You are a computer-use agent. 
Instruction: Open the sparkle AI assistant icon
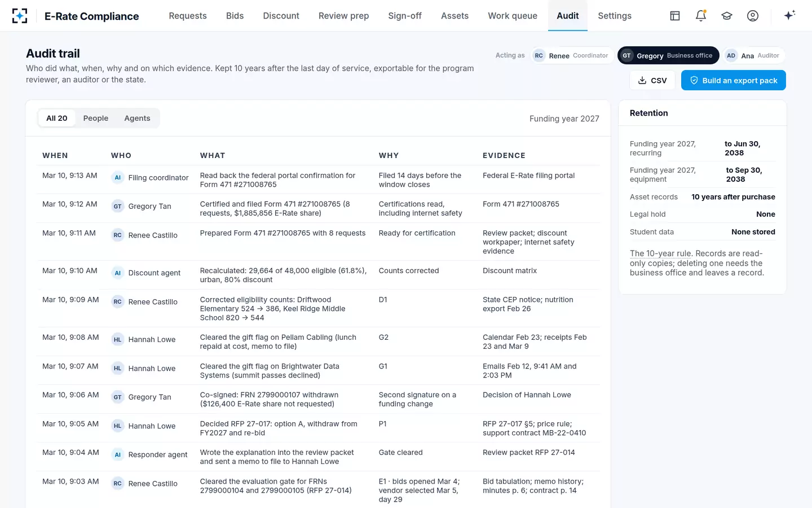[789, 15]
